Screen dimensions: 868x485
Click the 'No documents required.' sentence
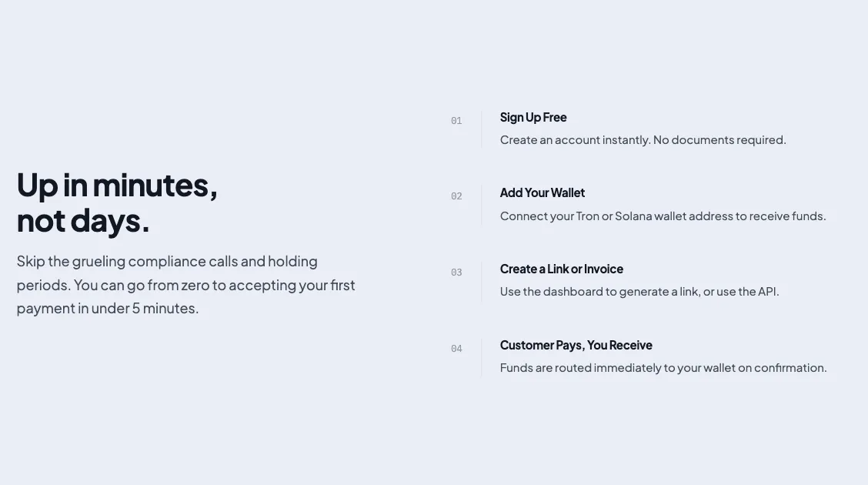[x=719, y=140]
